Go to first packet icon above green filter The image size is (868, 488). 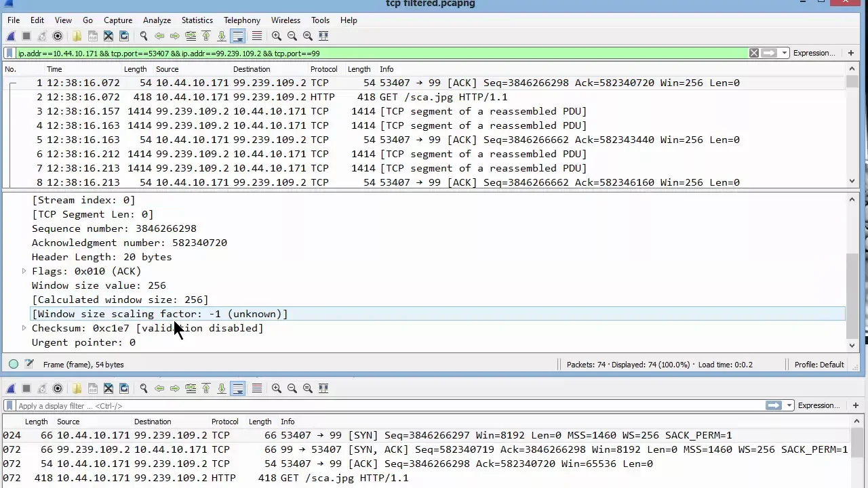206,36
